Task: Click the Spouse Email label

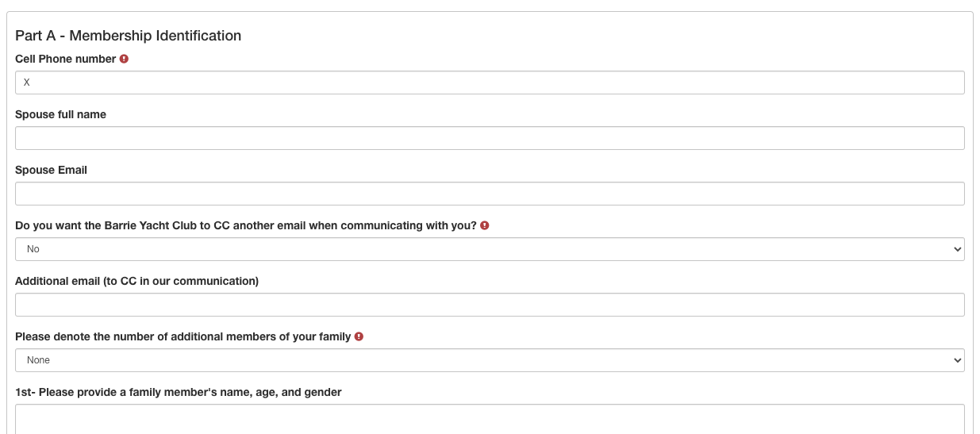Action: tap(51, 170)
